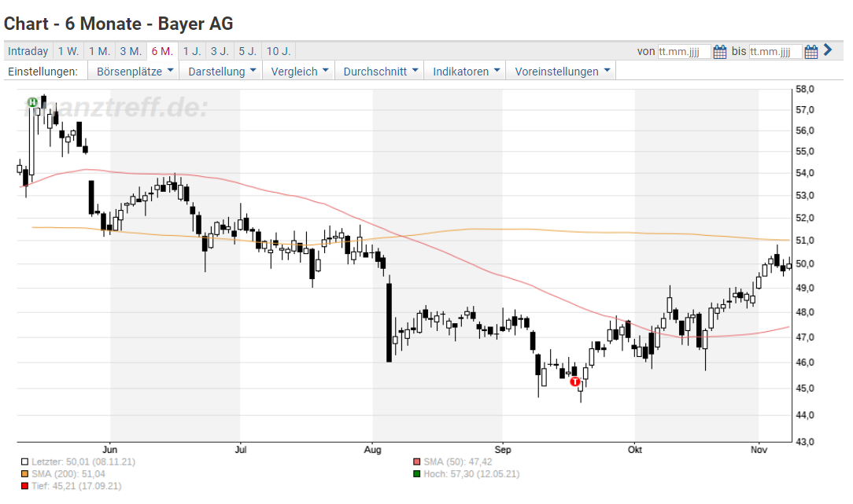This screenshot has width=853, height=504.
Task: Open the 'bis' date calendar picker icon
Action: (811, 52)
